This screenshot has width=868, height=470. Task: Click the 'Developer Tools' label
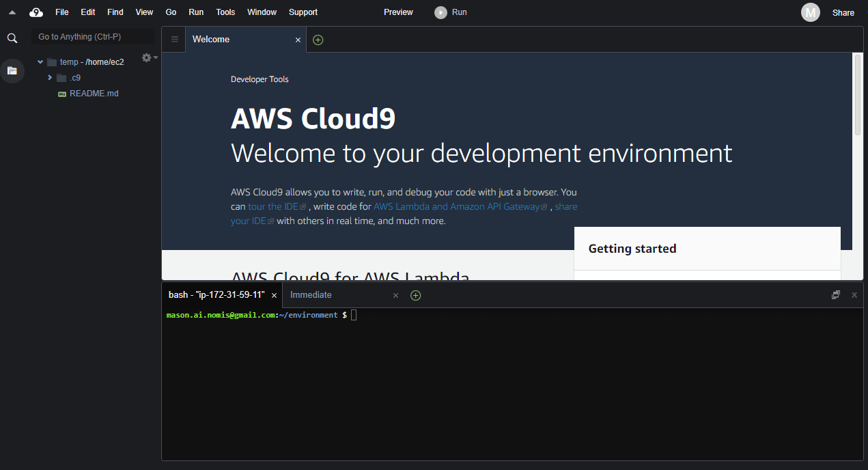tap(260, 79)
